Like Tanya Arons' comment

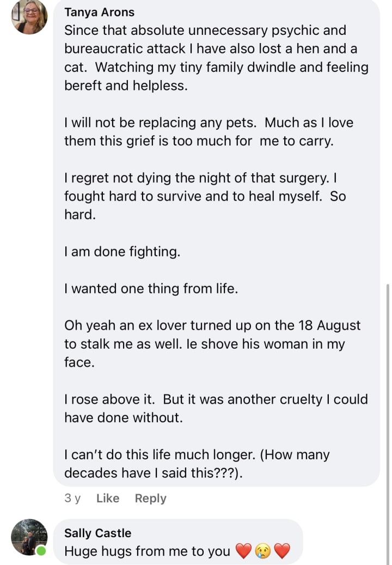108,499
